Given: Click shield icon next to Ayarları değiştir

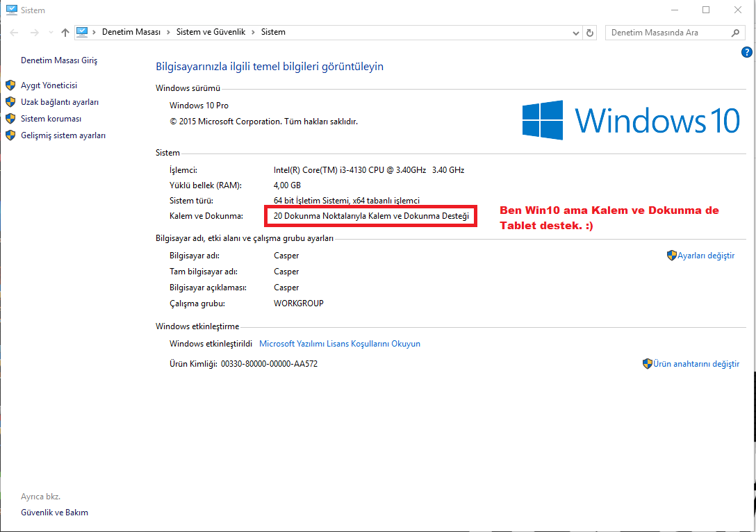Looking at the screenshot, I should pos(672,256).
